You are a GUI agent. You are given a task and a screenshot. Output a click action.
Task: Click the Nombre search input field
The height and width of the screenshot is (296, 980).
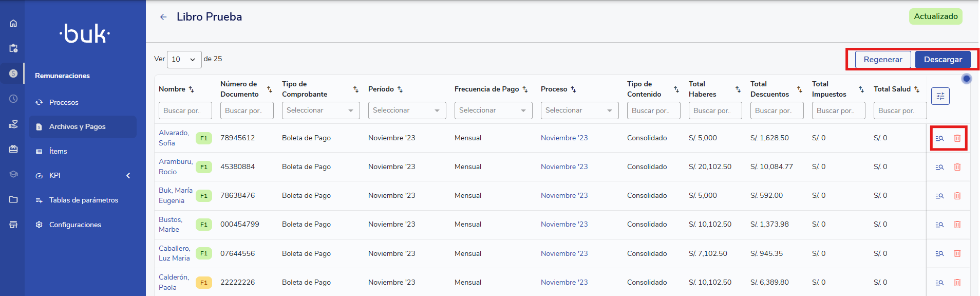[x=185, y=110]
